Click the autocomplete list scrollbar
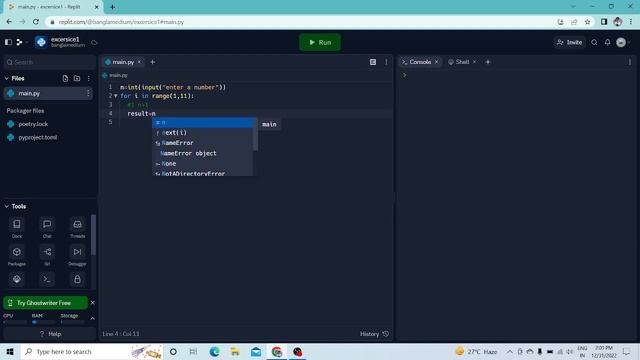 coord(255,134)
